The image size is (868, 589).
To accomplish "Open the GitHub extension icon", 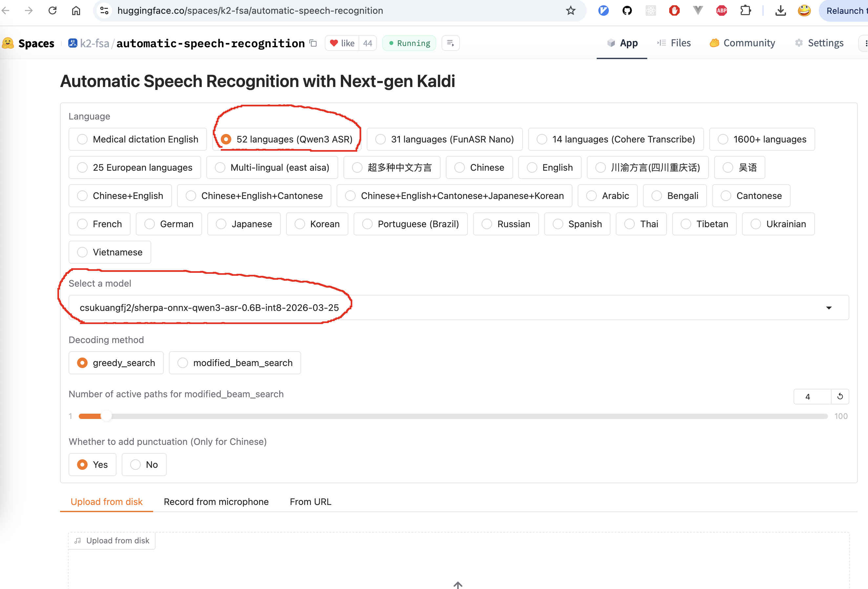I will tap(627, 11).
